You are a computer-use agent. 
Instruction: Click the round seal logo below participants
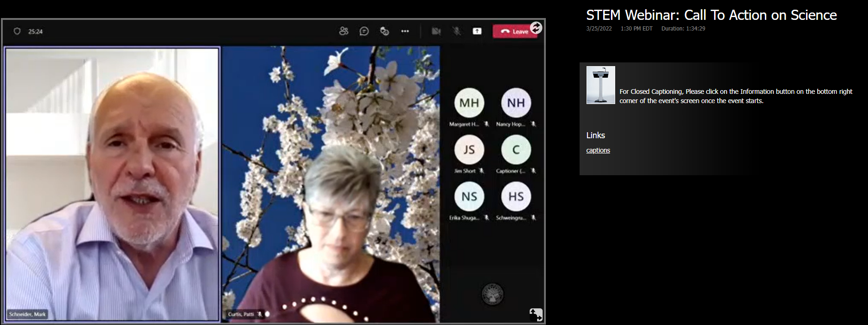[492, 294]
